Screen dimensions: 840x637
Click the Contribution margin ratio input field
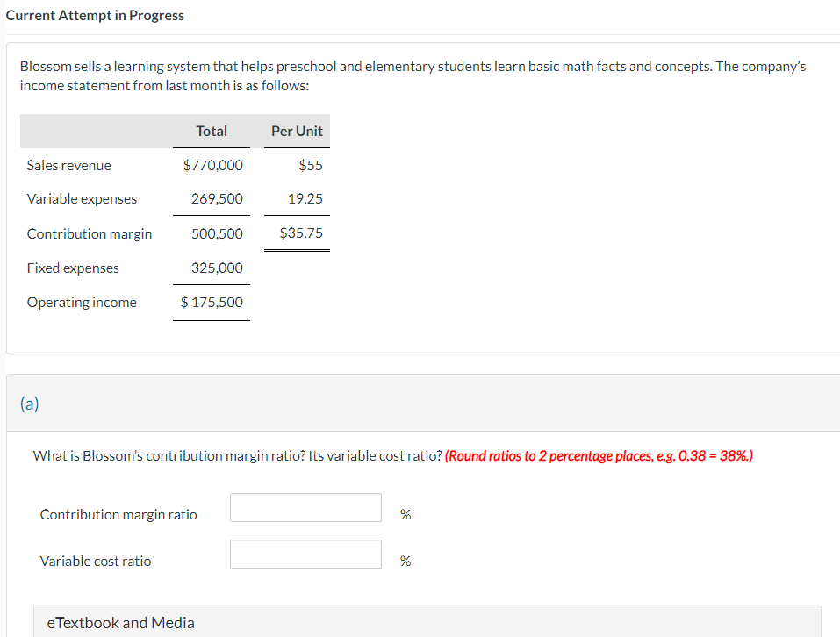pyautogui.click(x=305, y=507)
